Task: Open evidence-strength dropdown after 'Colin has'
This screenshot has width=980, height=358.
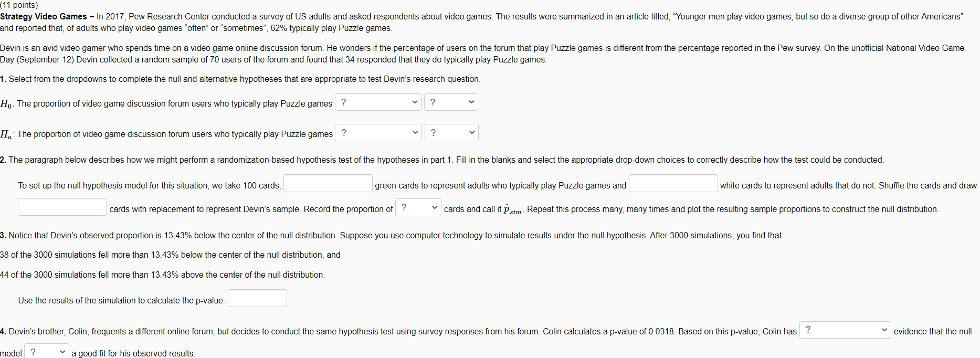Action: click(x=845, y=330)
